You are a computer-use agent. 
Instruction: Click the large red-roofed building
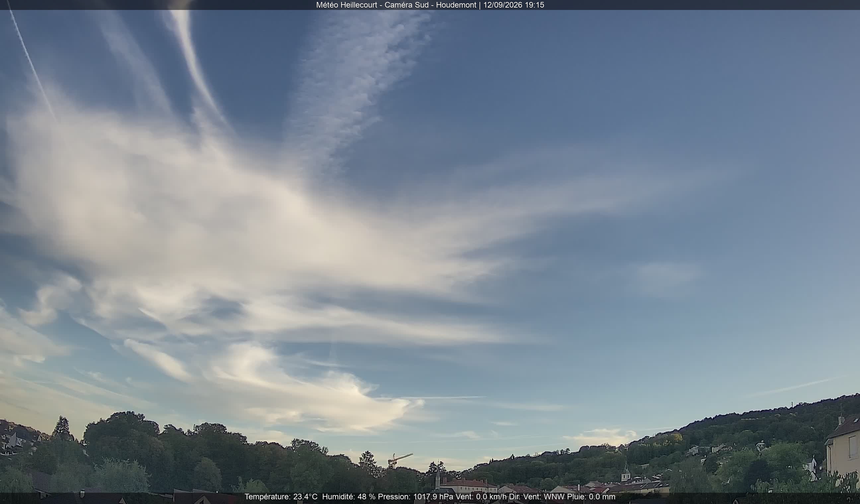469,485
